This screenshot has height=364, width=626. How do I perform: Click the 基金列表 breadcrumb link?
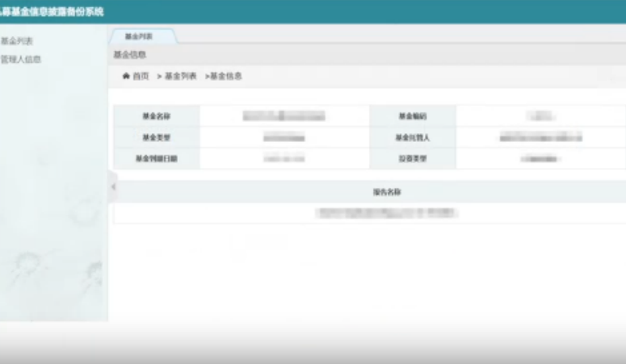coord(180,76)
